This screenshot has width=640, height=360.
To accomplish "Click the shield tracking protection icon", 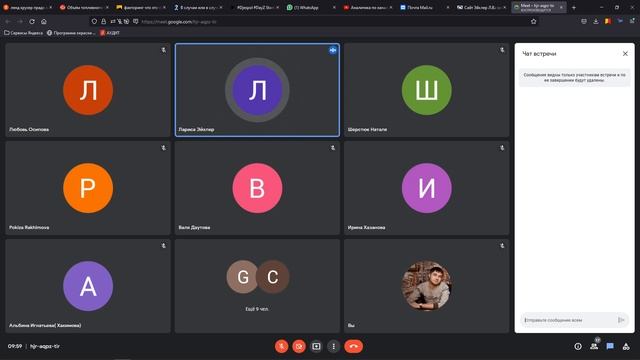I will click(x=94, y=22).
